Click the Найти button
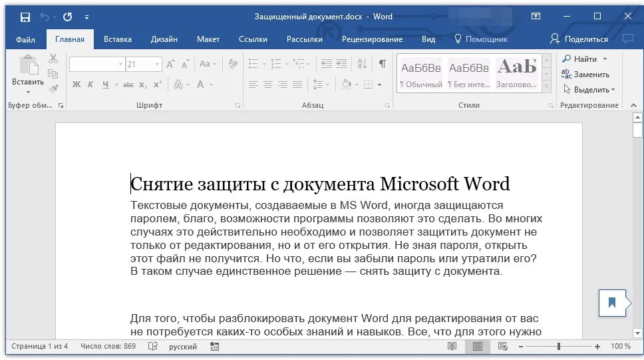Screen dimensions: 644x360 click(579, 59)
